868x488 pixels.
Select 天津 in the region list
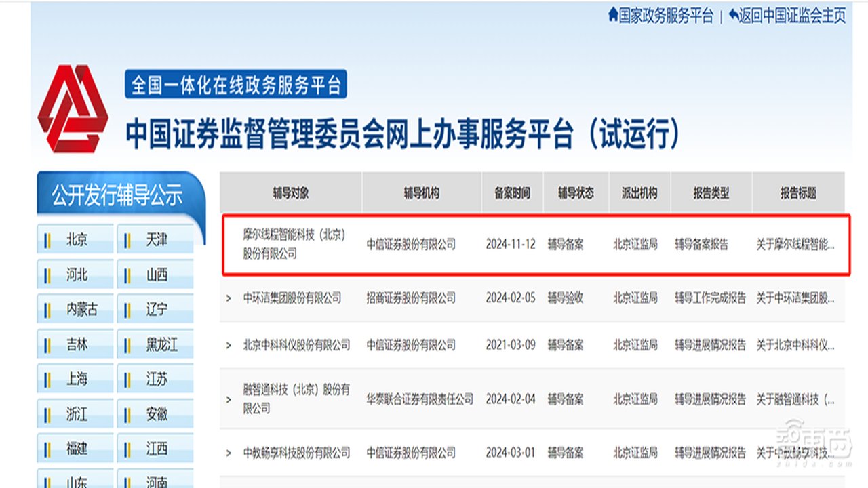point(155,240)
